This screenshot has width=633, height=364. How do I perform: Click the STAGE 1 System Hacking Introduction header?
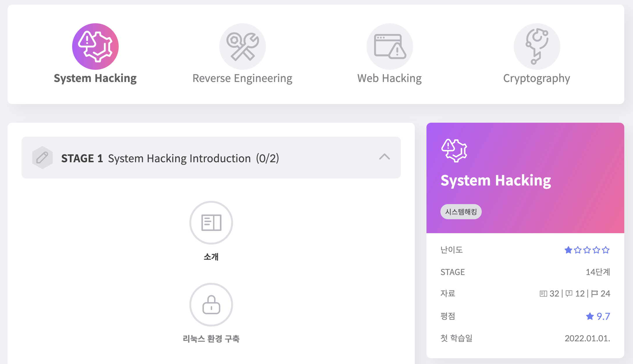170,158
